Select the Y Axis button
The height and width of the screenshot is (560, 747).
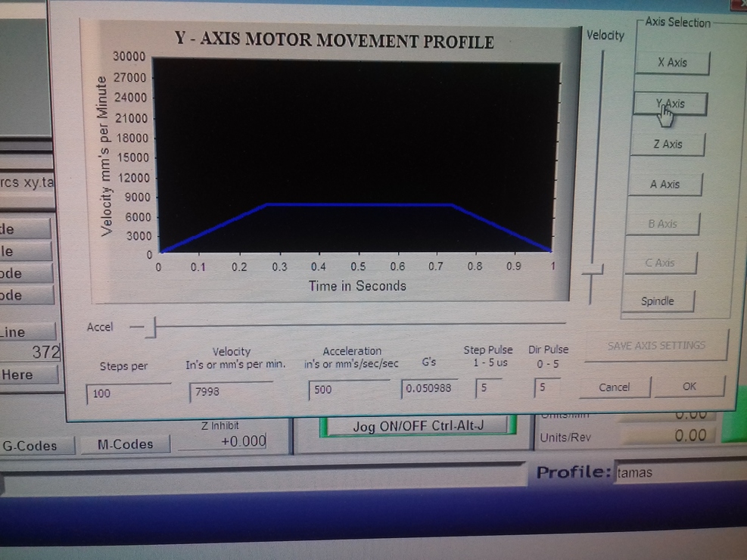tap(671, 104)
